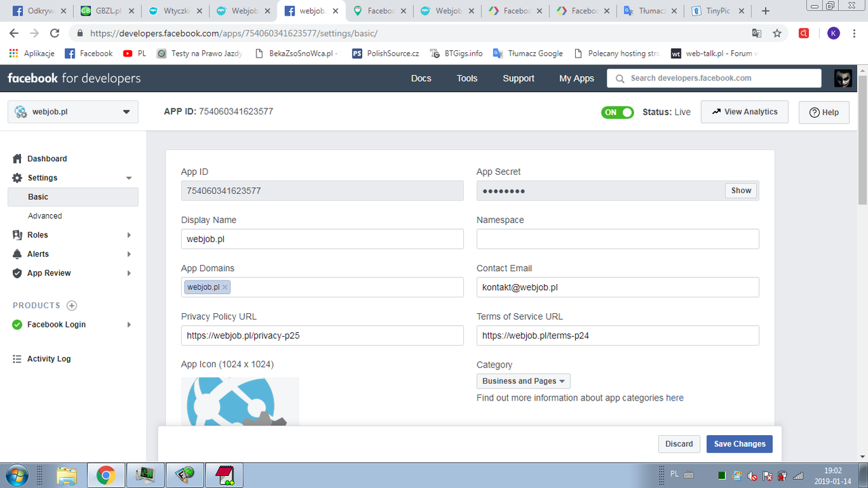Click the empty Namespace input field

(618, 239)
